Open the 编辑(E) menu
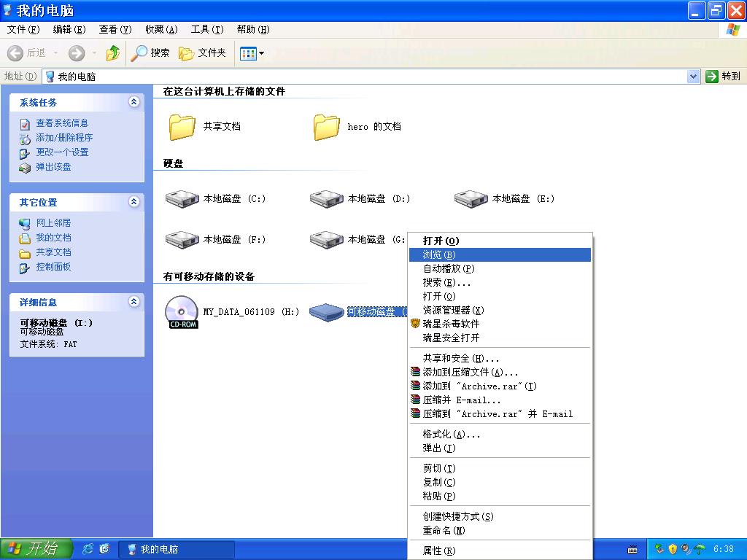 point(69,29)
